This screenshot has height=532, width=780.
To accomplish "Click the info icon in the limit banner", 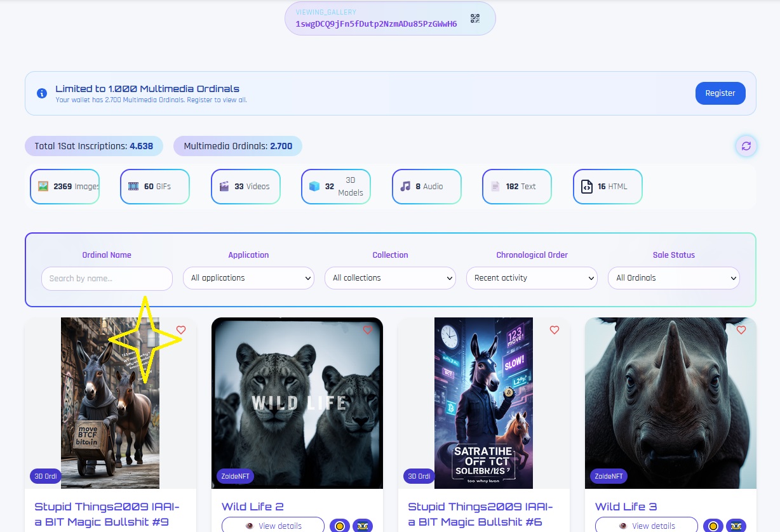I will click(42, 93).
